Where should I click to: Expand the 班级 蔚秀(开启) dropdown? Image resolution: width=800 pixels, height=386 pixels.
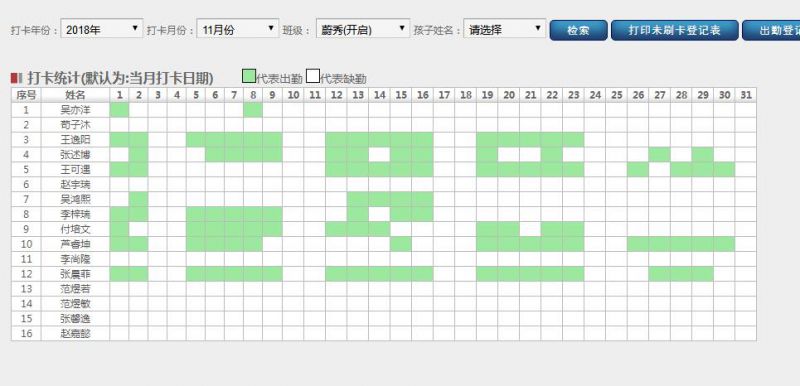click(x=363, y=29)
